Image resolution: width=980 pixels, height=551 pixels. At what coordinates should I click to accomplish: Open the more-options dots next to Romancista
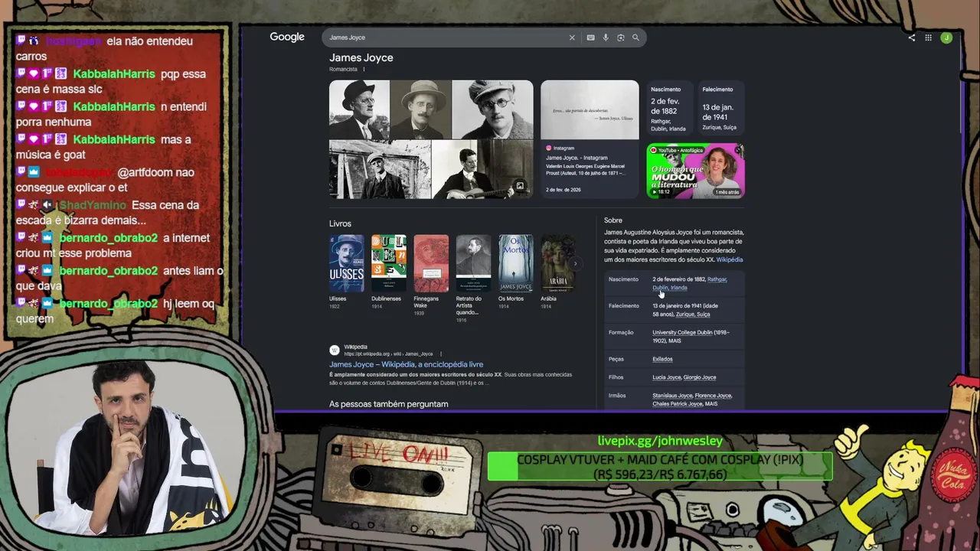[364, 70]
